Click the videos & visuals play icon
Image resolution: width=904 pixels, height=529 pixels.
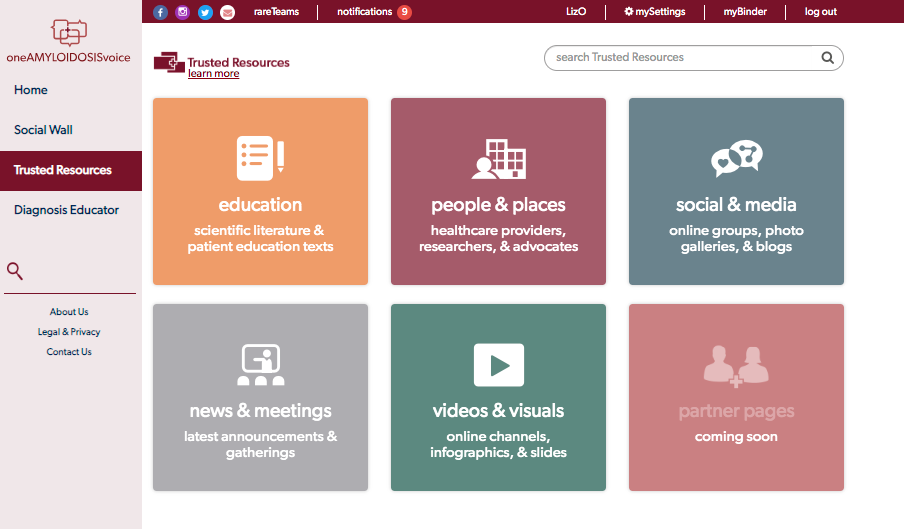[x=499, y=365]
